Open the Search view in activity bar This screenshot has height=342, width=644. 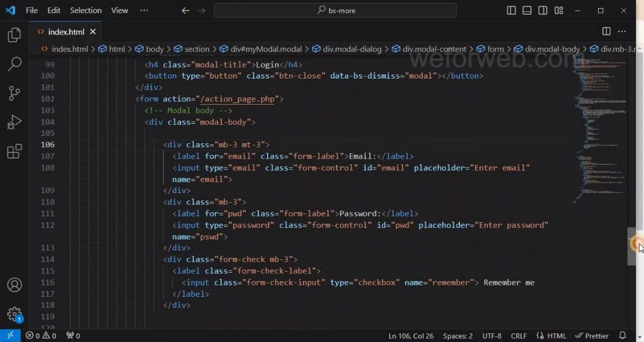(14, 64)
